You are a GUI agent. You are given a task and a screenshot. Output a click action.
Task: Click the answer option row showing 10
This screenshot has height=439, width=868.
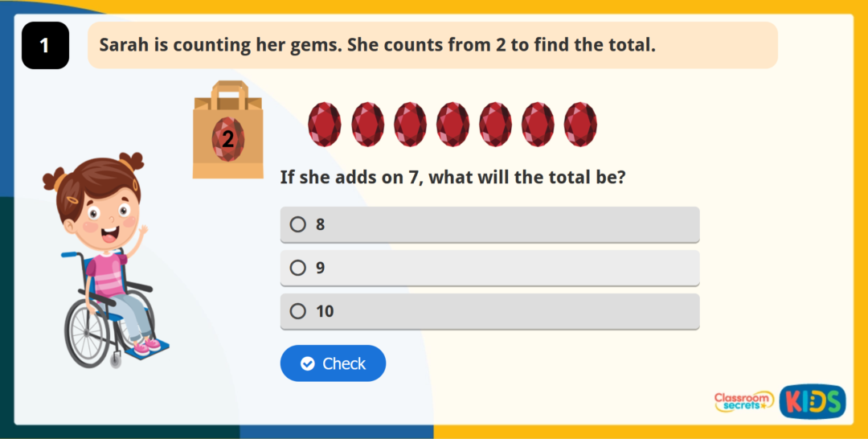click(x=489, y=311)
